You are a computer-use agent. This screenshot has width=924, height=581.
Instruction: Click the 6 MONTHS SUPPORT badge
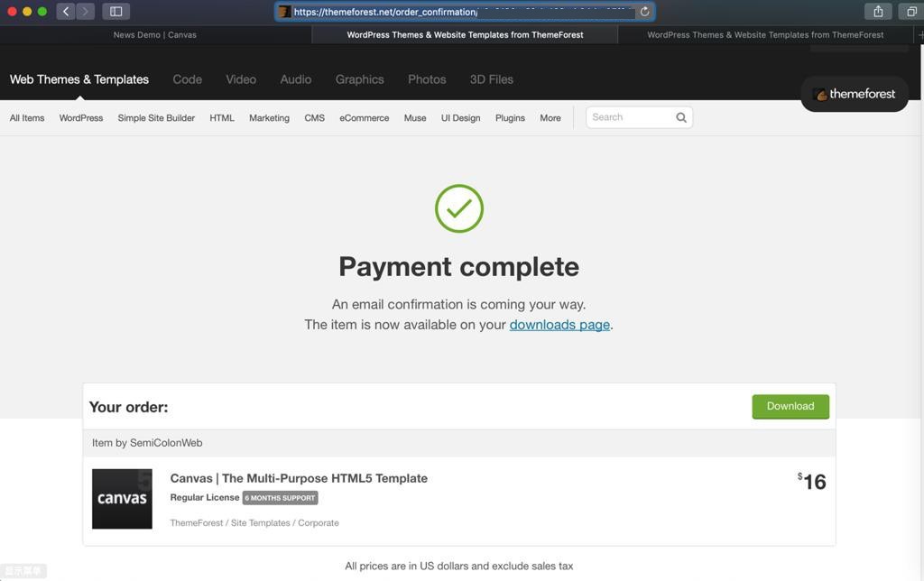280,498
